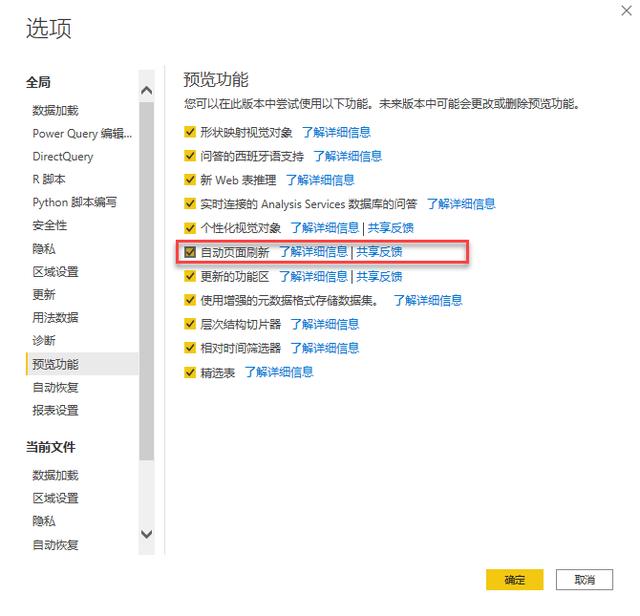Image resolution: width=640 pixels, height=616 pixels.
Task: Click the sidebar scrollbar thumb
Action: coord(147,282)
